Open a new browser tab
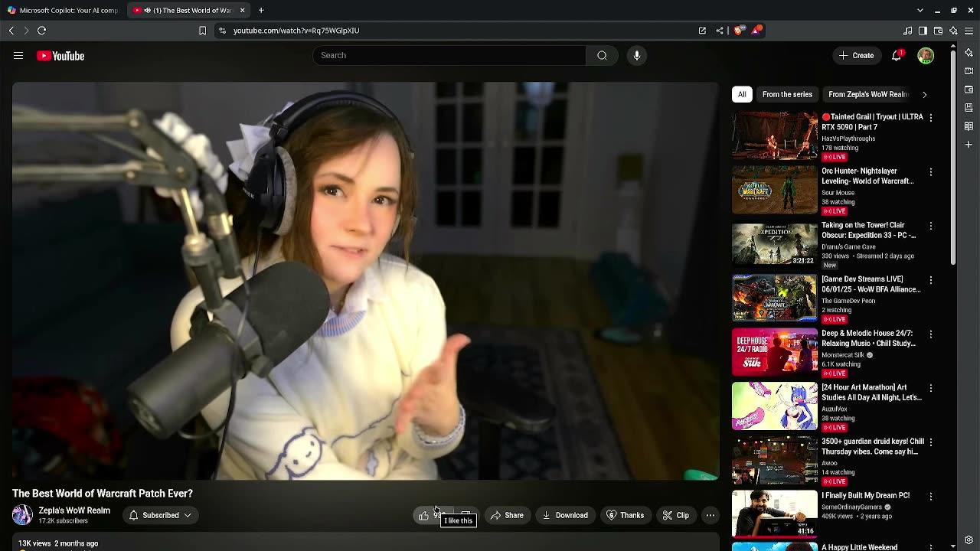Screen dimensions: 980x551 pos(261,10)
